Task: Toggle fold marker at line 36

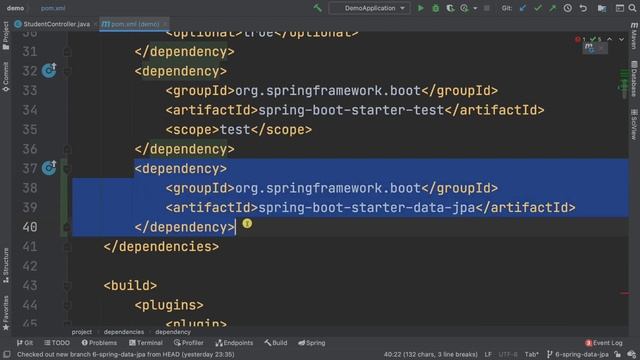Action: tap(67, 149)
